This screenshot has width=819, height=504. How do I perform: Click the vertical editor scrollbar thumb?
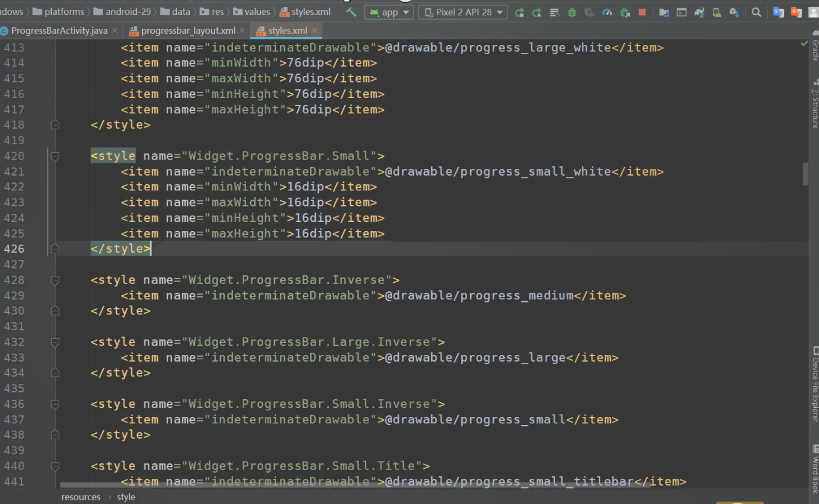point(805,174)
